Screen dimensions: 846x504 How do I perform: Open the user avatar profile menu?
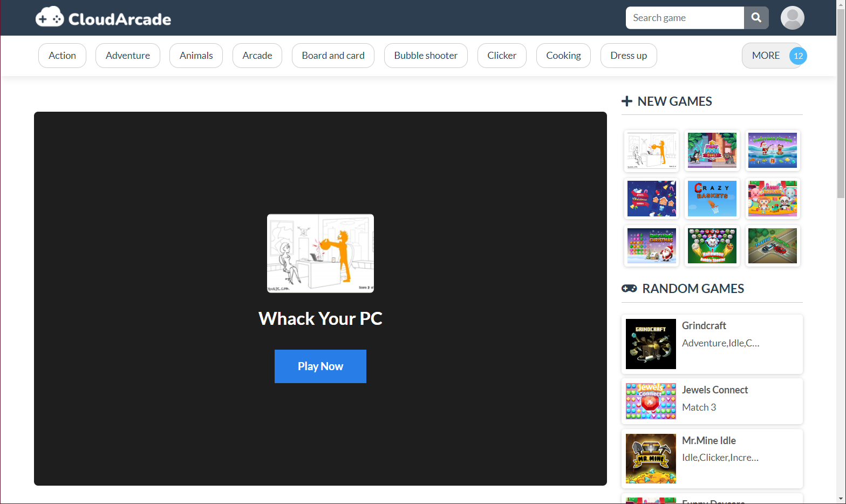pyautogui.click(x=793, y=18)
